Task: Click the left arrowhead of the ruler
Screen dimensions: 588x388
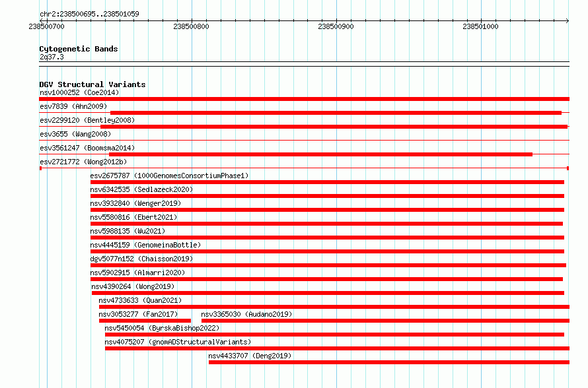Action: click(41, 20)
